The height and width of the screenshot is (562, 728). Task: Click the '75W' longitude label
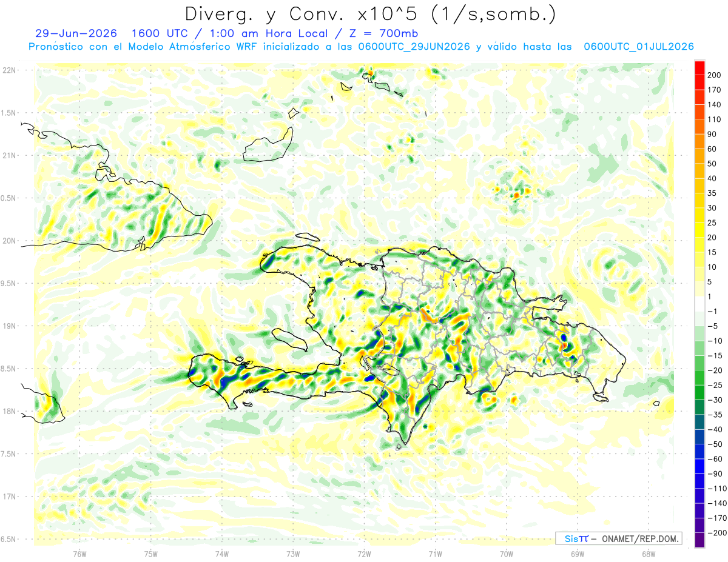tap(150, 553)
